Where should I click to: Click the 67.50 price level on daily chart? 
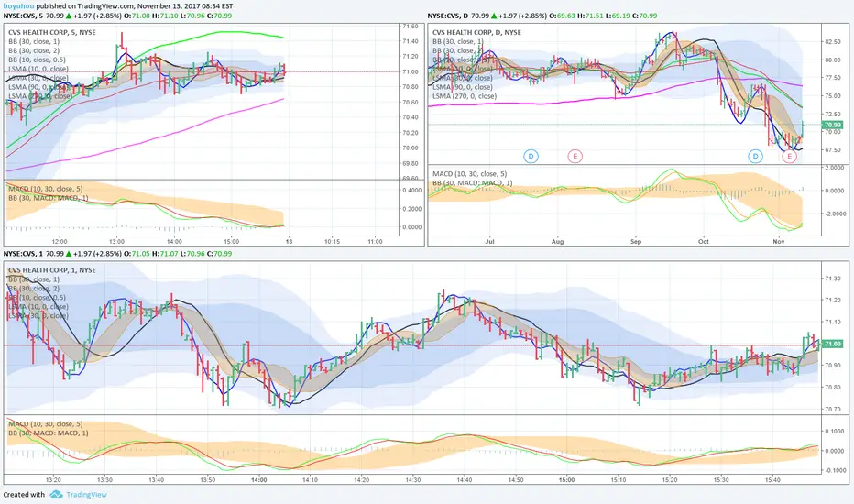pyautogui.click(x=833, y=149)
